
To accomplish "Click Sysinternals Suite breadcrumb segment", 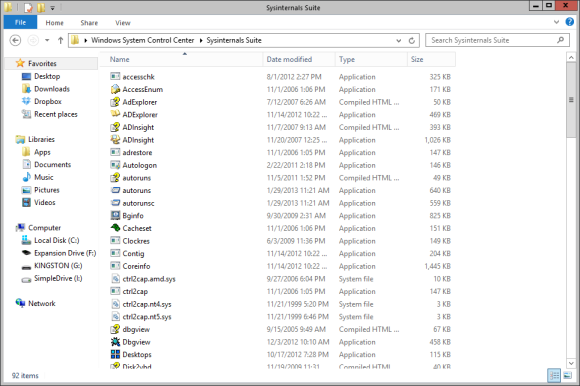I will click(x=234, y=40).
